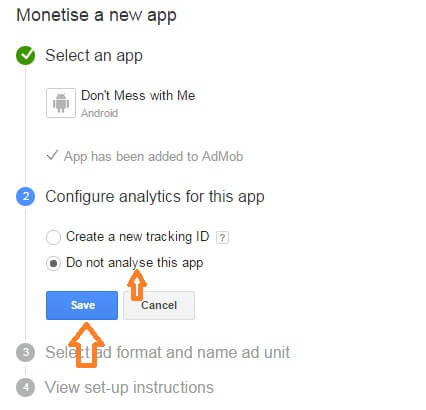Image resolution: width=426 pixels, height=410 pixels.
Task: Click App has been added to AdMob text
Action: tap(154, 156)
